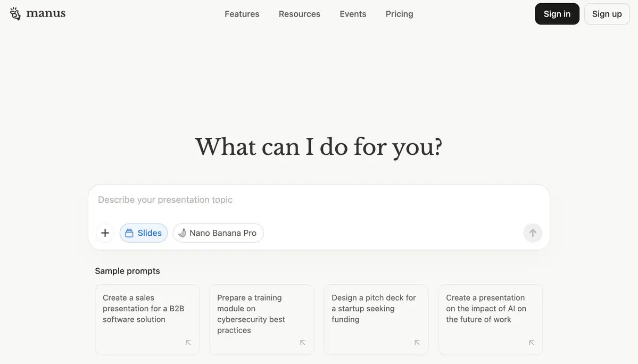This screenshot has width=638, height=364.
Task: Open the Features menu
Action: (242, 14)
